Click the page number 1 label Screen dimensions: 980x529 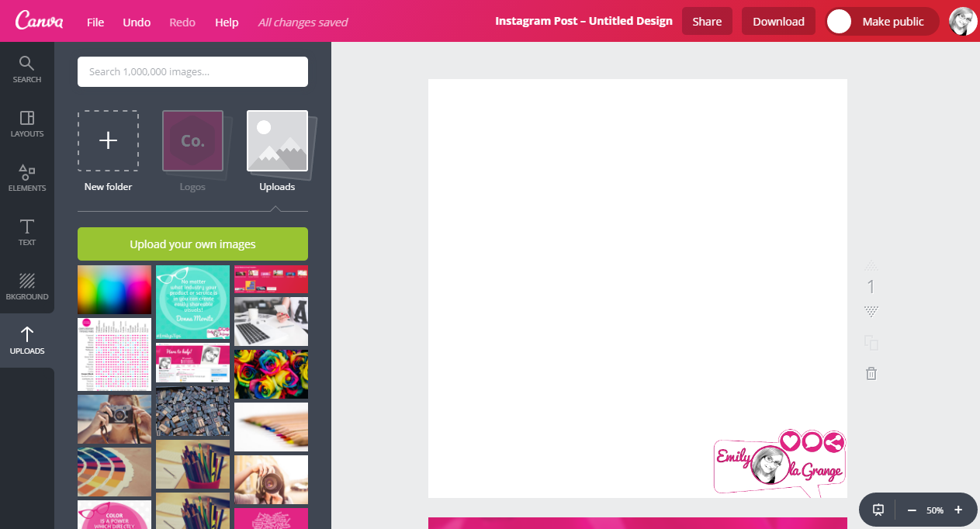pos(871,287)
